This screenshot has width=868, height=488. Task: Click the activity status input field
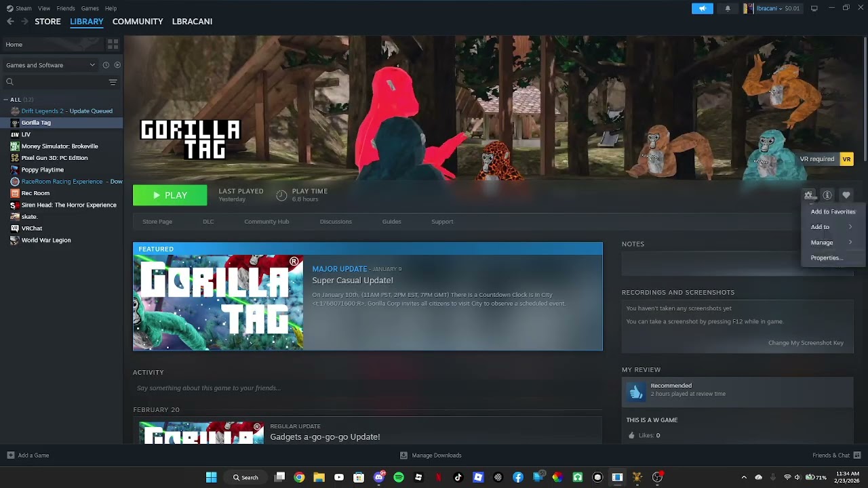368,388
